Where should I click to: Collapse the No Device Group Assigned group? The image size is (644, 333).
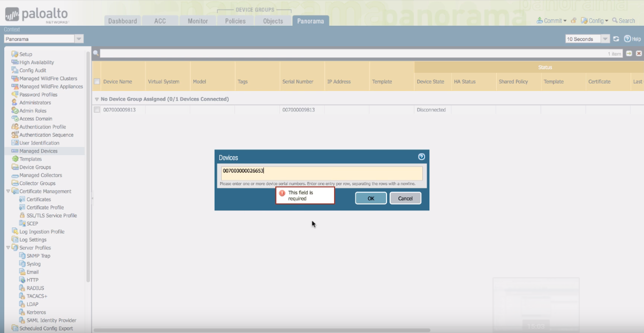pyautogui.click(x=97, y=99)
